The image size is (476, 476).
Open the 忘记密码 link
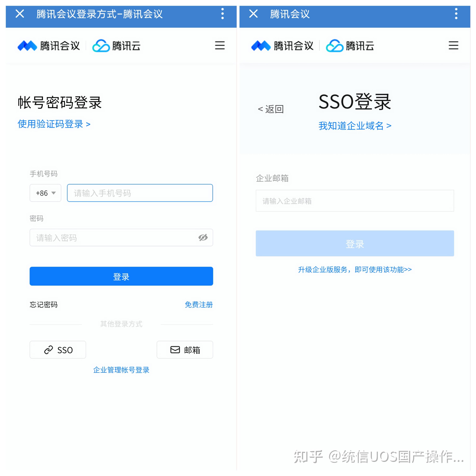tap(44, 305)
